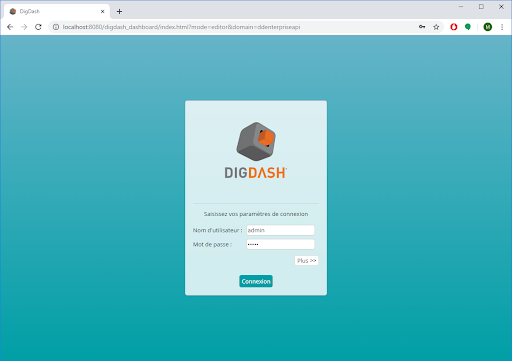512x361 pixels.
Task: Open a new browser tab
Action: tap(119, 11)
